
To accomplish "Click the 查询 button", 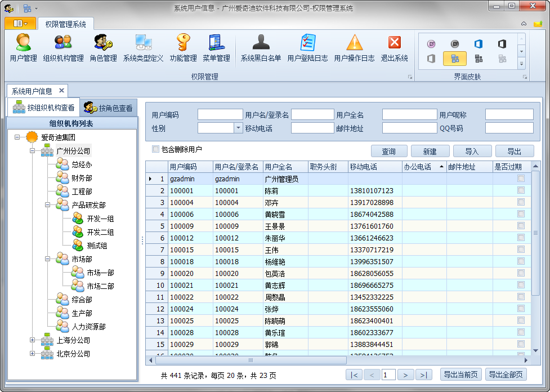I will [x=389, y=152].
